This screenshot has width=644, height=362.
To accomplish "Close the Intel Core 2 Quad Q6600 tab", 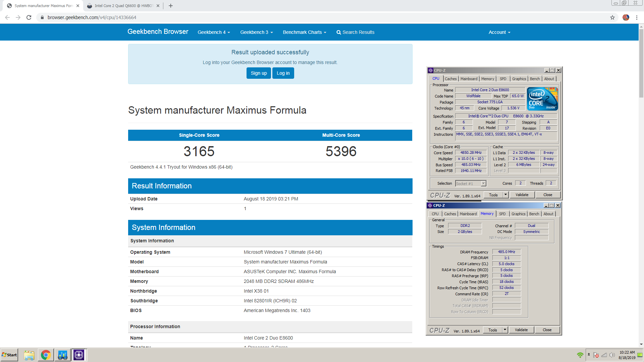I will click(158, 6).
